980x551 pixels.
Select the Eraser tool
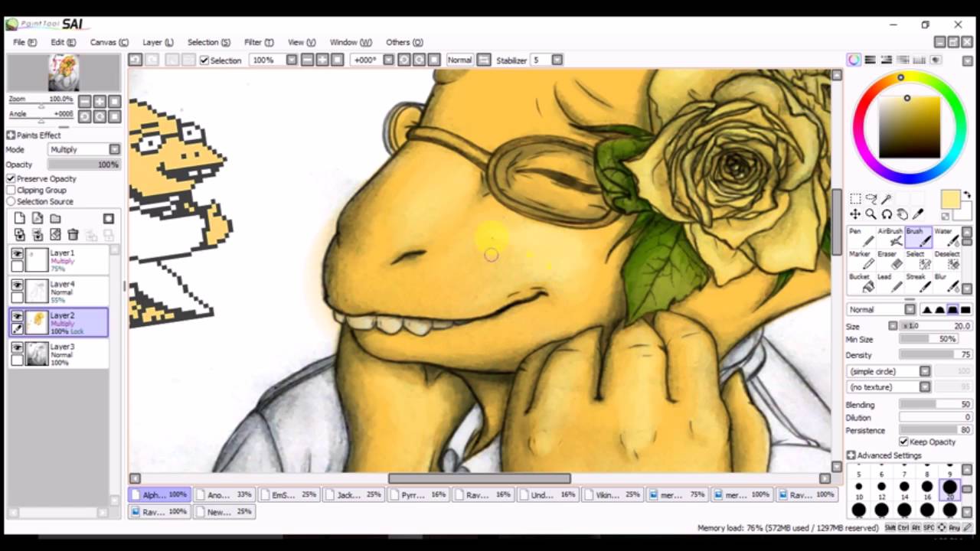click(x=890, y=260)
